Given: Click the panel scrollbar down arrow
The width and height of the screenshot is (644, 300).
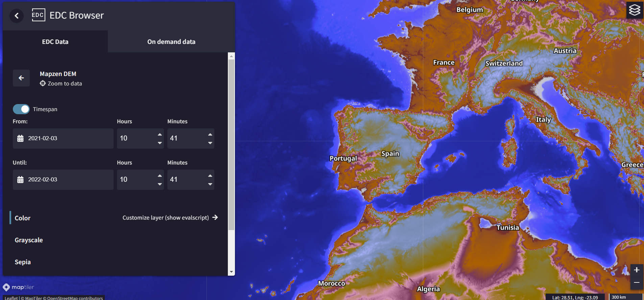Looking at the screenshot, I should pos(231,272).
